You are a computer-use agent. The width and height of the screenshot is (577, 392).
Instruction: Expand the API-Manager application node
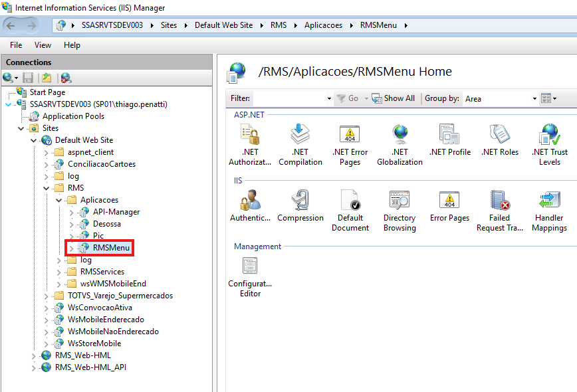point(71,213)
